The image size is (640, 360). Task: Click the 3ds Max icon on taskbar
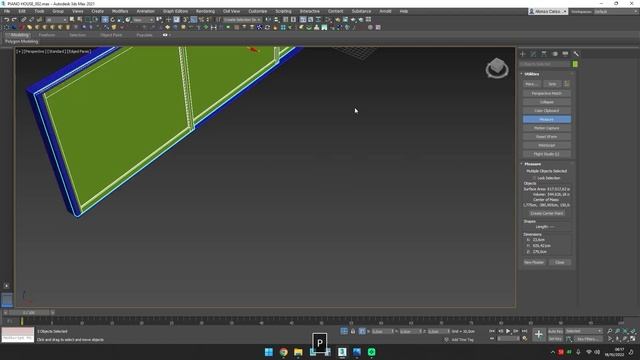click(342, 352)
